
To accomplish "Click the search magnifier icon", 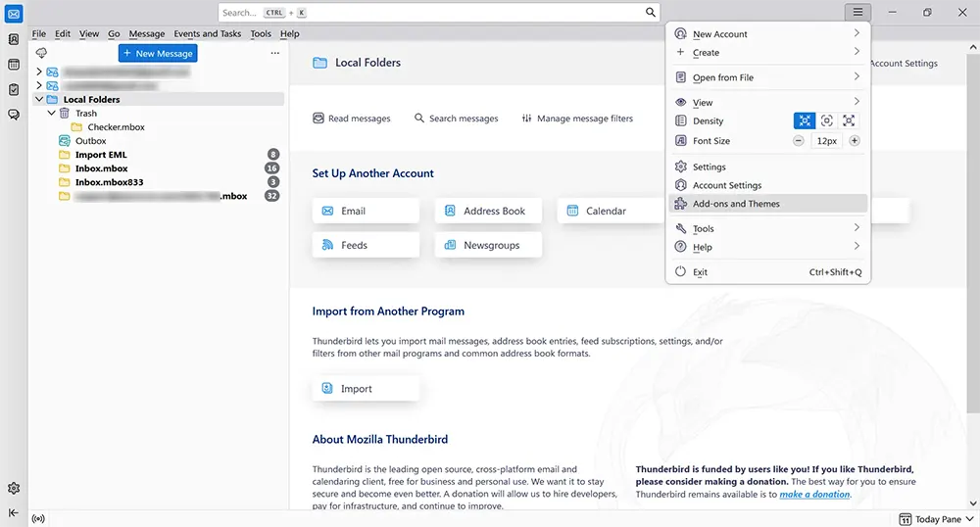I will pyautogui.click(x=651, y=12).
